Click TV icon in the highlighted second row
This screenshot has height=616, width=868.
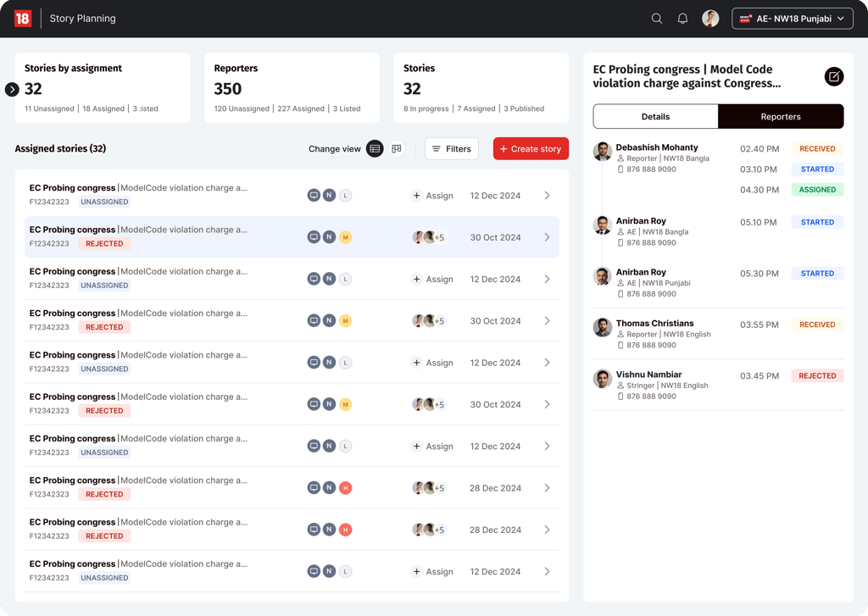click(314, 237)
